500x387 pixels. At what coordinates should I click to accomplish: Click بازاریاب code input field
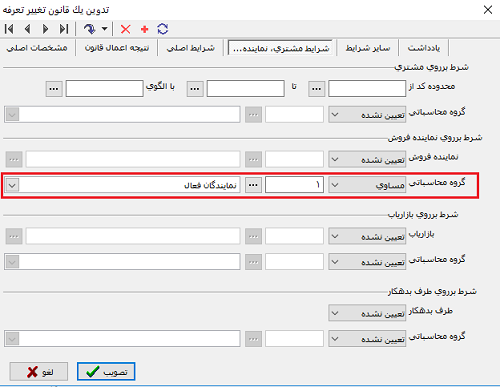[x=294, y=236]
